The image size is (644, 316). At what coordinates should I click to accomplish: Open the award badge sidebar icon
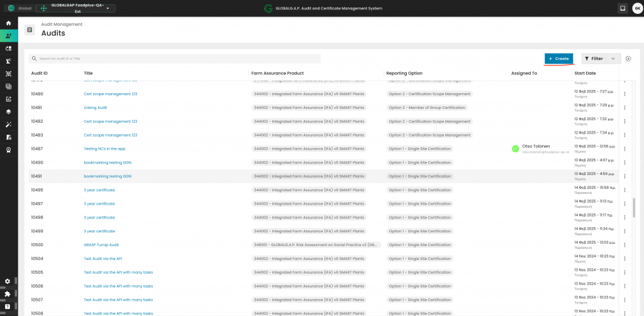pos(8,150)
